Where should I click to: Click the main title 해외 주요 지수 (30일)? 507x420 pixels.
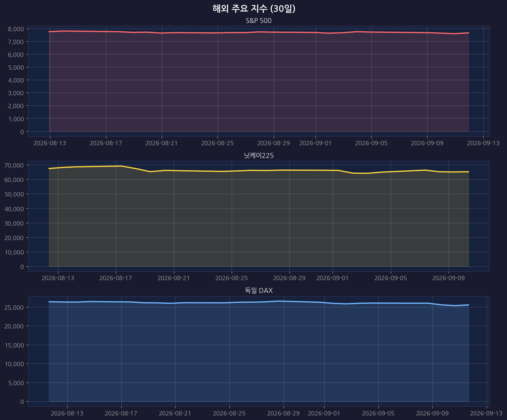click(x=254, y=9)
